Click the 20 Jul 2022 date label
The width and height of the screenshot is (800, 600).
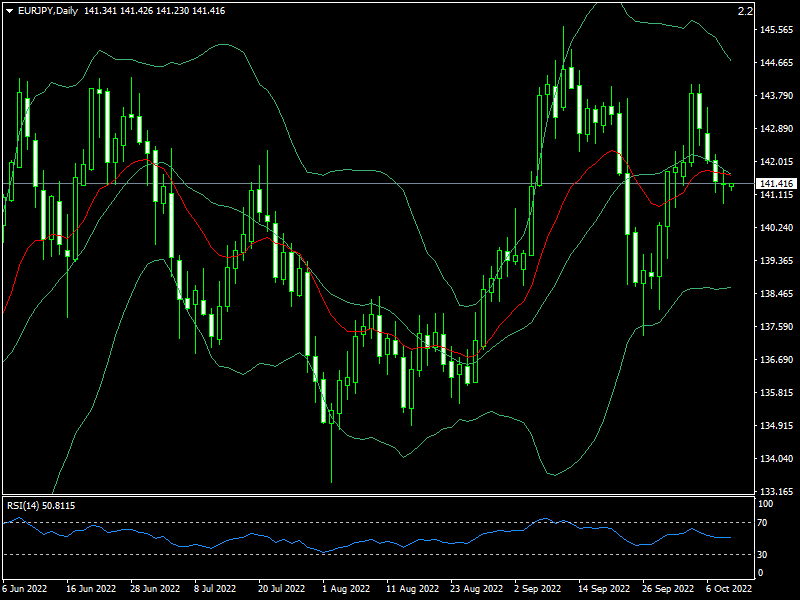pyautogui.click(x=282, y=589)
